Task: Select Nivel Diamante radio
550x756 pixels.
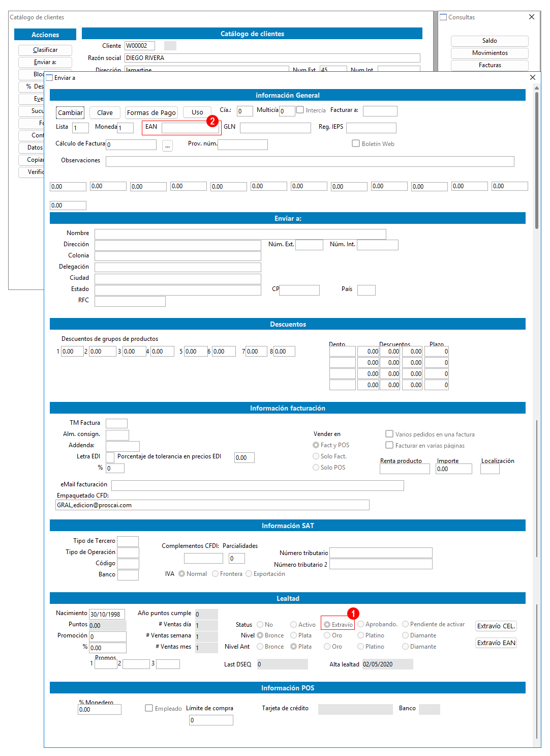Action: [405, 635]
